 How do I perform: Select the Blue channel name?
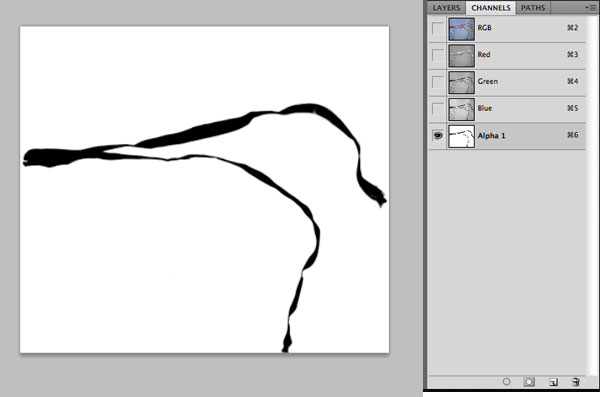[485, 108]
